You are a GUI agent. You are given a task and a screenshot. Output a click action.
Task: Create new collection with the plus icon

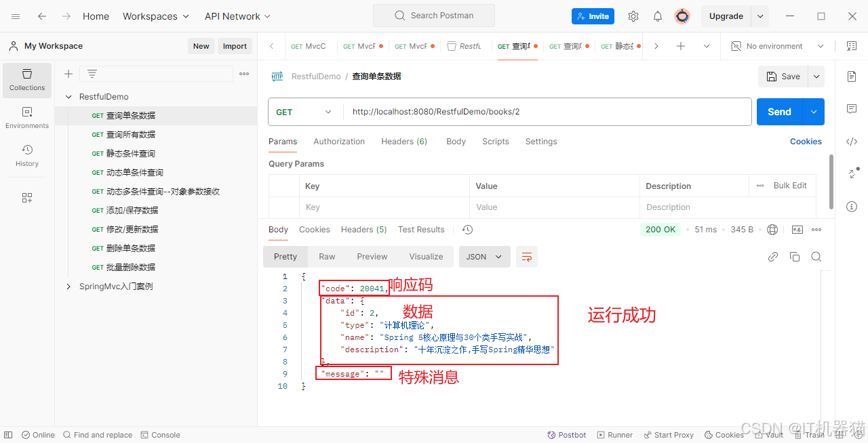coord(68,74)
